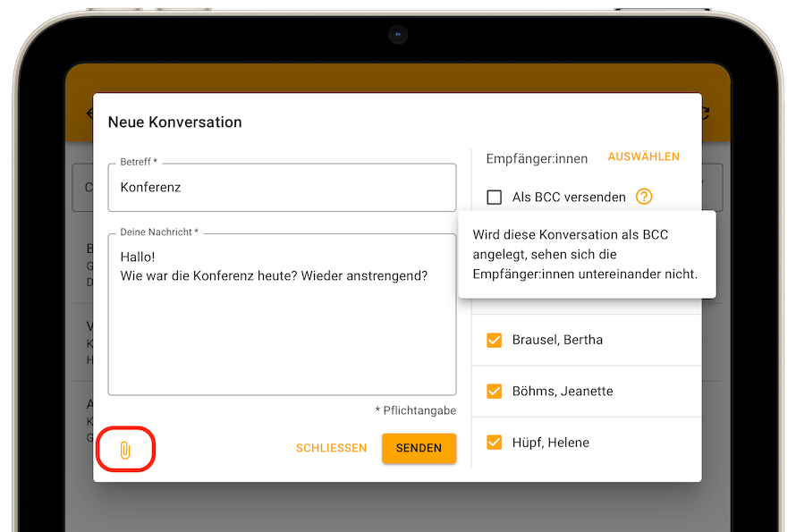Focus the Betreff subject field
This screenshot has height=532, width=796.
click(282, 187)
